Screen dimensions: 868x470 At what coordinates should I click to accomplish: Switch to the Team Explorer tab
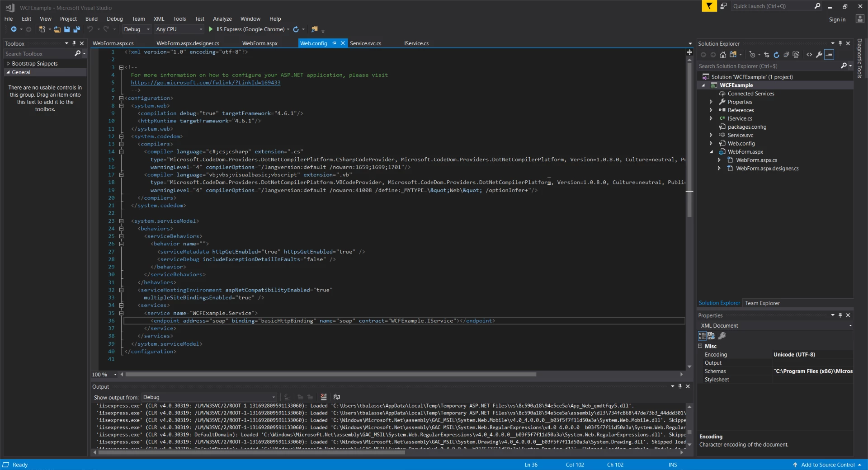(x=762, y=303)
